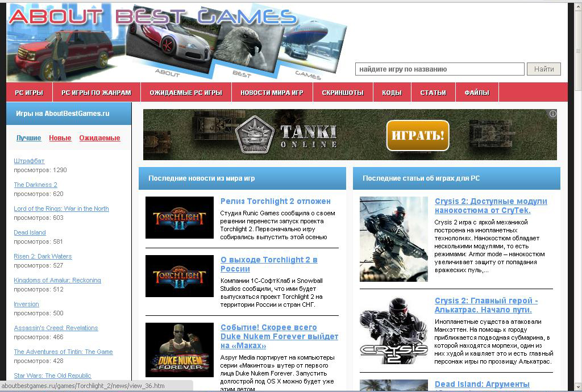Open Kingdoms of Amalur: Reckoning link
This screenshot has width=582, height=392.
pyautogui.click(x=57, y=280)
